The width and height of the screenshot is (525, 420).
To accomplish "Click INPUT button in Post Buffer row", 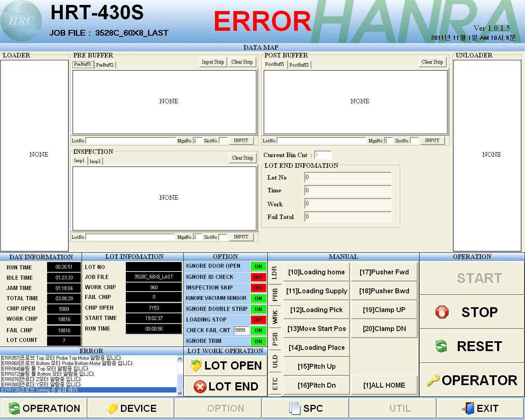I will [432, 140].
